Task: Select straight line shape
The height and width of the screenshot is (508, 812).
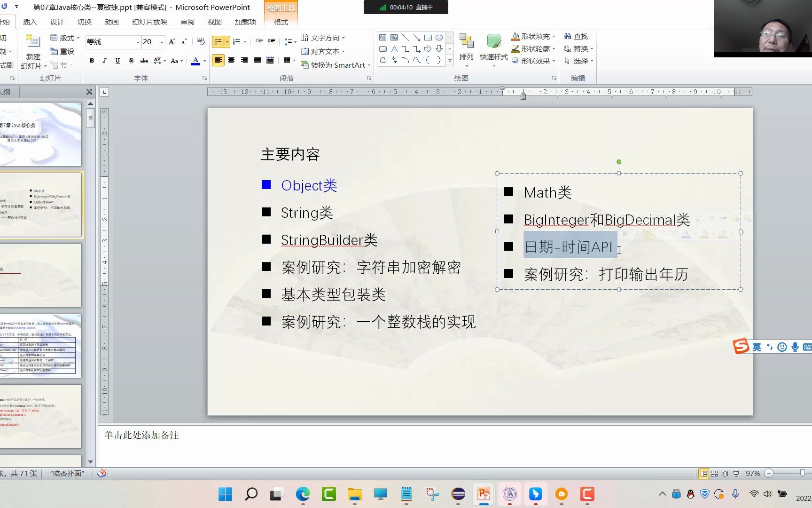Action: point(406,38)
